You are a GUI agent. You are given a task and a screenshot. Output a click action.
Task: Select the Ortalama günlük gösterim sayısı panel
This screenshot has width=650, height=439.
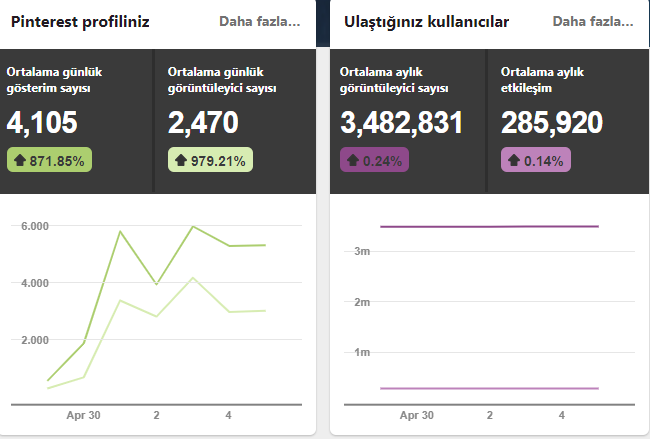click(x=76, y=121)
